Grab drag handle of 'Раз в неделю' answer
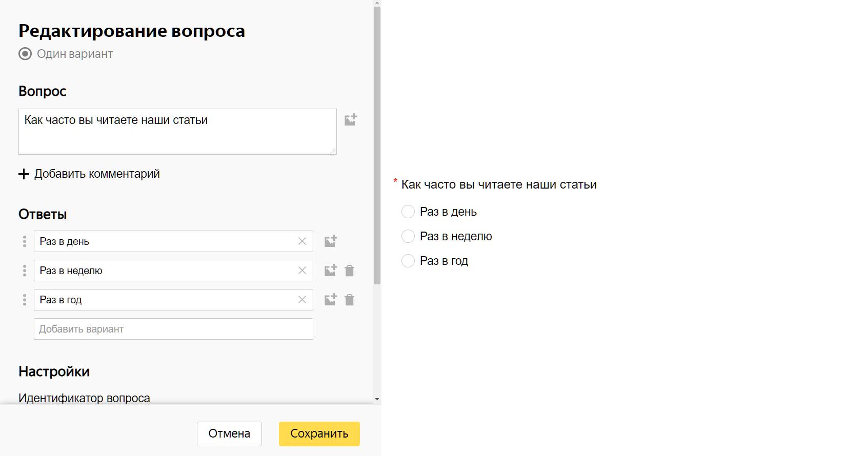Viewport: 868px width, 456px height. pyautogui.click(x=25, y=271)
